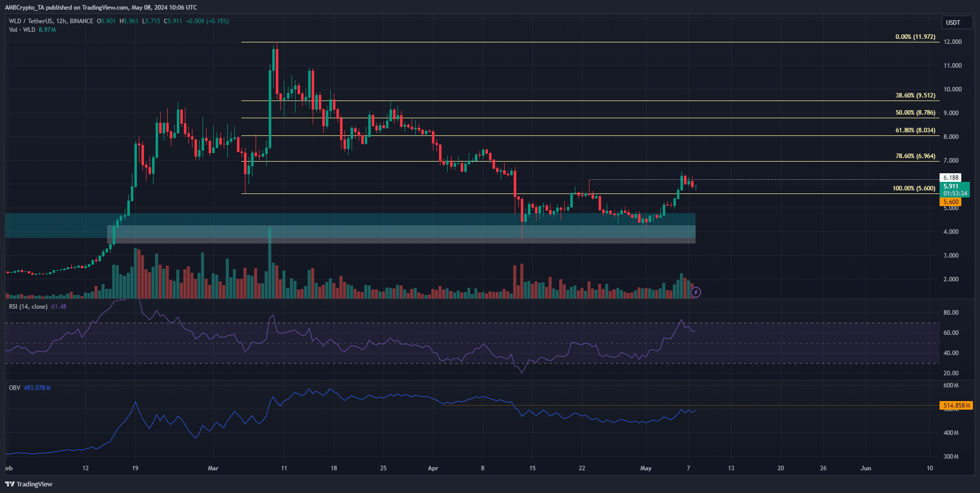Select the RSI (14, close) indicator label

tap(28, 307)
